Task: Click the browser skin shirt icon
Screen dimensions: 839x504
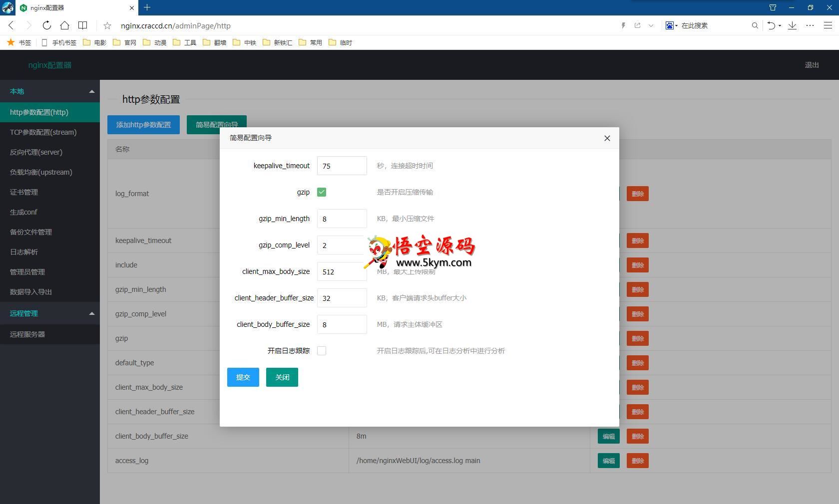Action: [x=773, y=7]
